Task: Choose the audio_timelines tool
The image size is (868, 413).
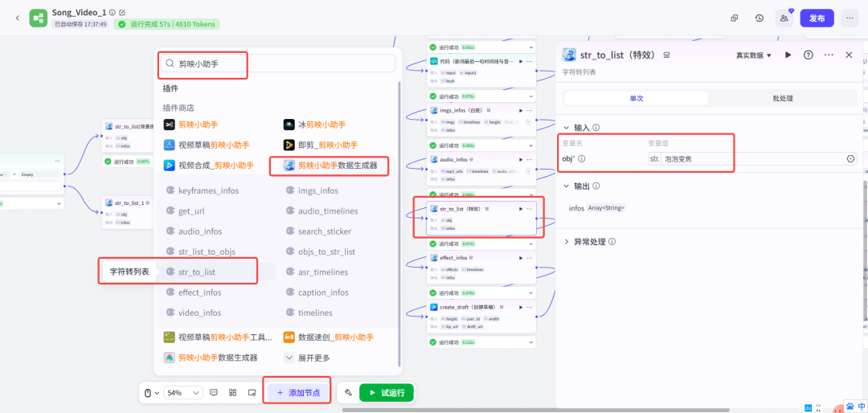Action: 321,211
